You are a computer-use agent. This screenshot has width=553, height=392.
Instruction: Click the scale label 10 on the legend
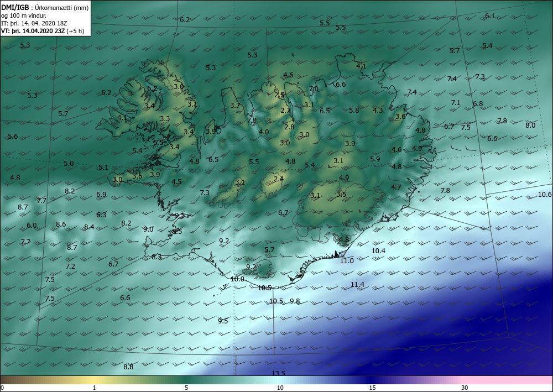click(280, 388)
